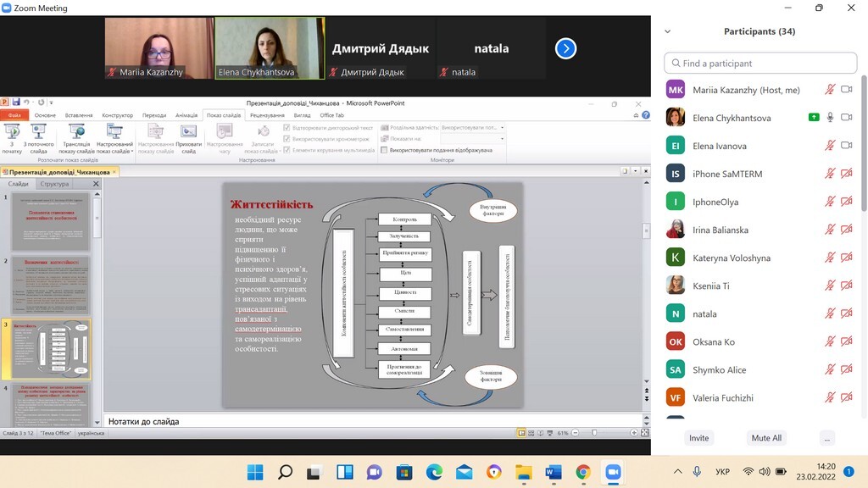The width and height of the screenshot is (868, 488).
Task: Open Google Chrome from the taskbar
Action: (582, 472)
